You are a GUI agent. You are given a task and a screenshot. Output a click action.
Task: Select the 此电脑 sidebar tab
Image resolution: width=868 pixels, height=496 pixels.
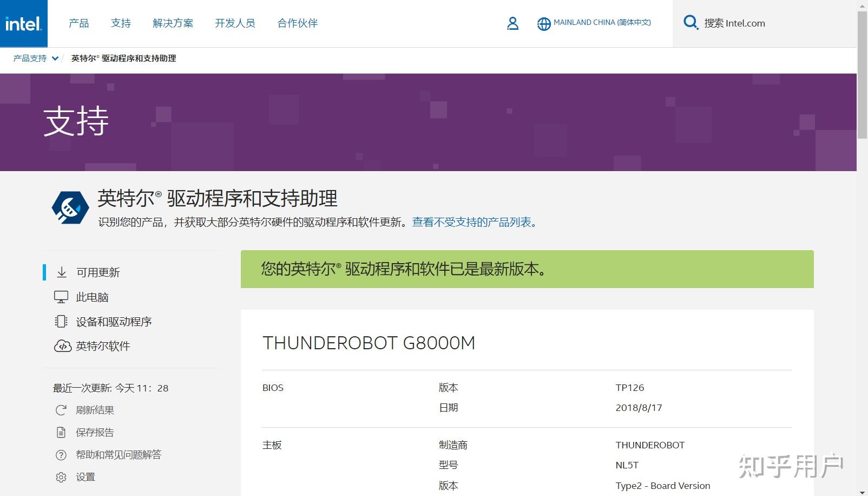pos(93,297)
